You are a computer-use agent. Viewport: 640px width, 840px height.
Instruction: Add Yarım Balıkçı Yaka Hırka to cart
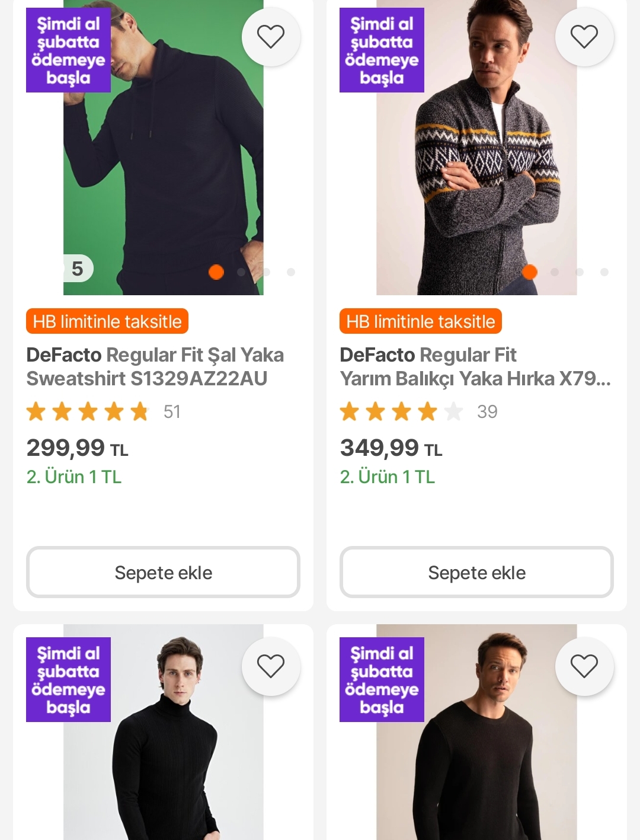pyautogui.click(x=476, y=572)
